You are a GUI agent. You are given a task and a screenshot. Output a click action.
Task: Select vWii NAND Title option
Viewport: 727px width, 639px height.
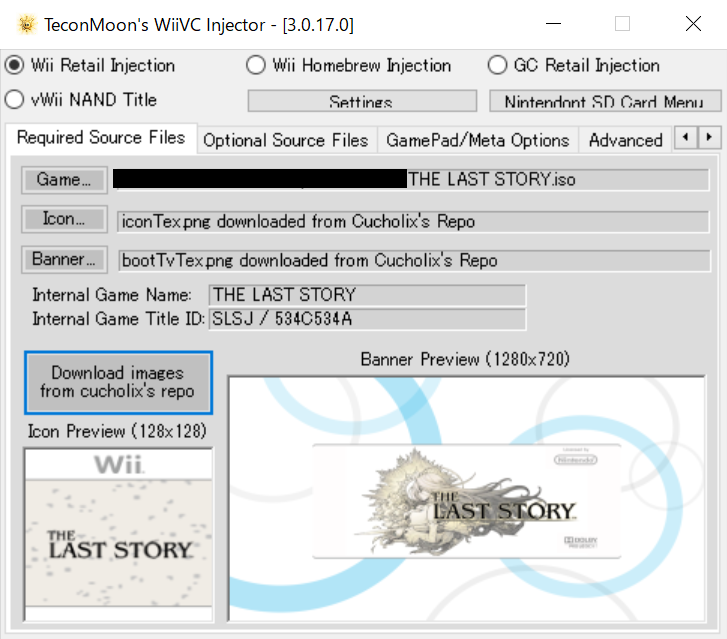pyautogui.click(x=81, y=100)
